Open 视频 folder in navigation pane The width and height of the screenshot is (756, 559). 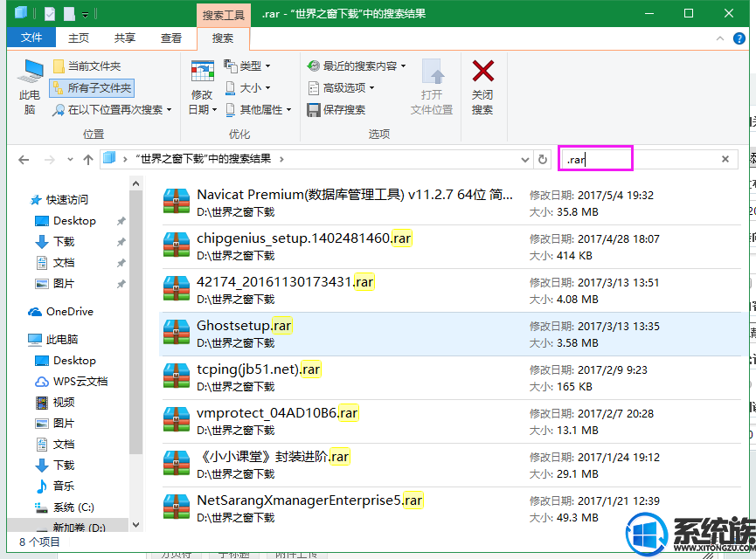click(x=55, y=403)
